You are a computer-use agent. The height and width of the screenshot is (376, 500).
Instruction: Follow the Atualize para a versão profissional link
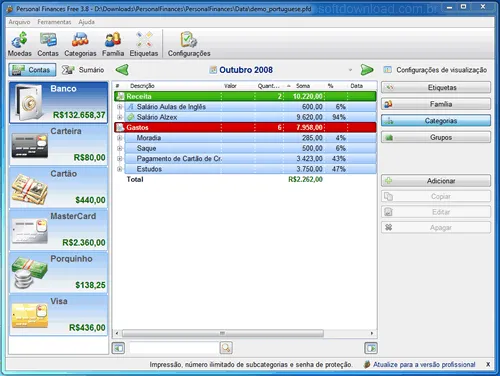click(x=424, y=364)
